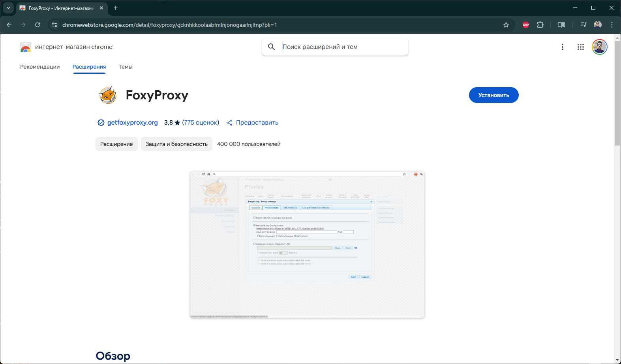Minimize the Chrome window

(x=575, y=8)
